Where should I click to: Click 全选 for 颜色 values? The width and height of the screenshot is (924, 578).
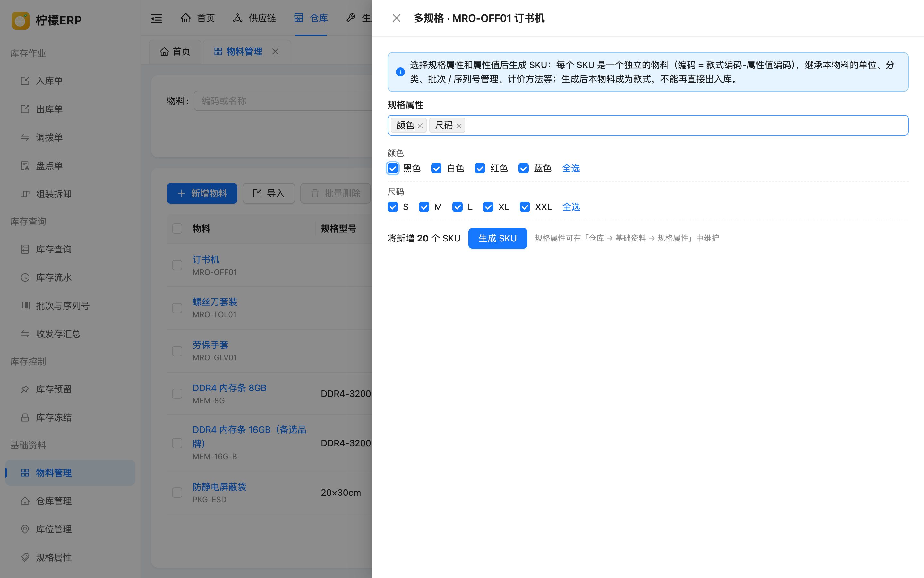pyautogui.click(x=571, y=168)
